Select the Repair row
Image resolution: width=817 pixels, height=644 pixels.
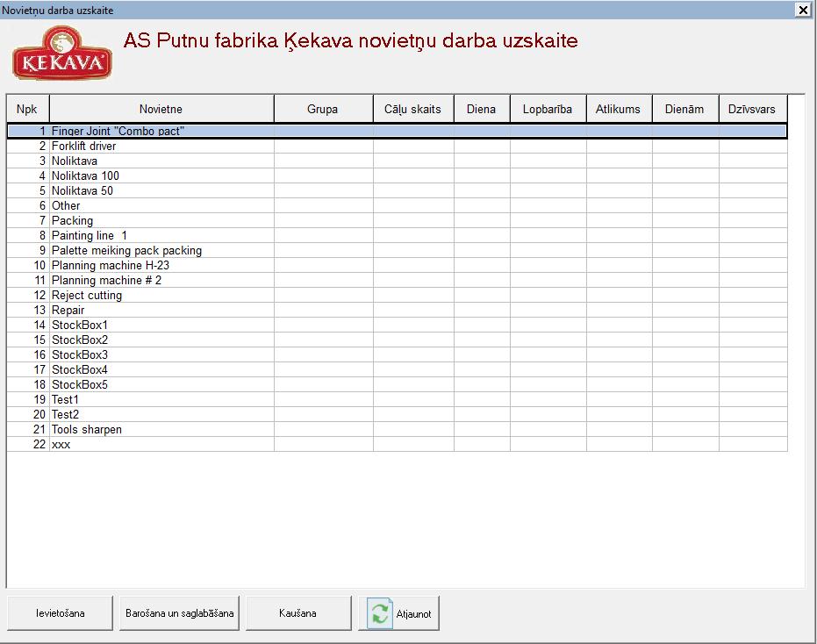[x=397, y=311]
